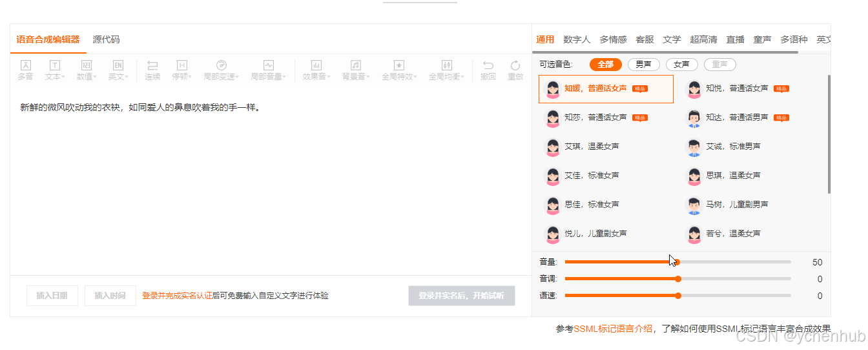
Task: Select the 思佳 voice avatar
Action: click(553, 205)
